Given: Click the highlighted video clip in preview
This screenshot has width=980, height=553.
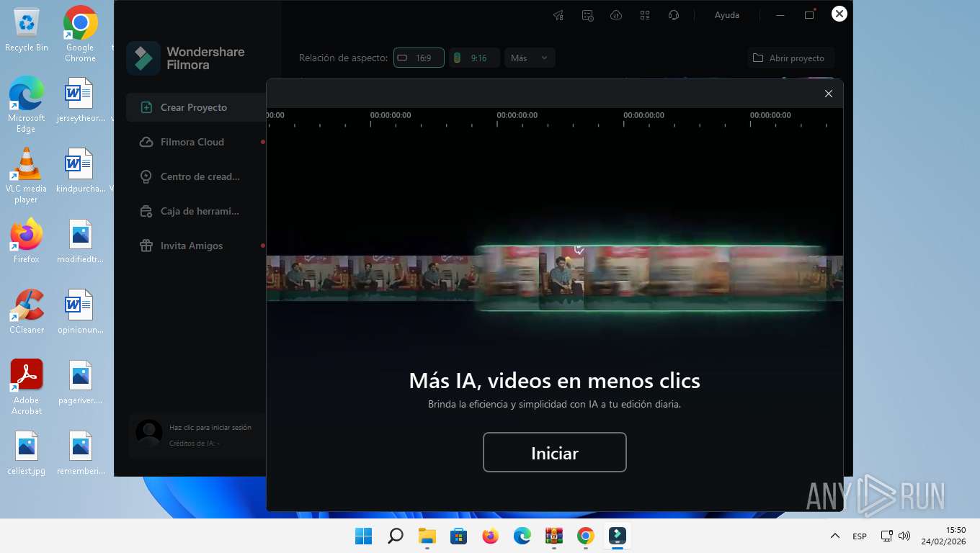Looking at the screenshot, I should click(x=651, y=278).
